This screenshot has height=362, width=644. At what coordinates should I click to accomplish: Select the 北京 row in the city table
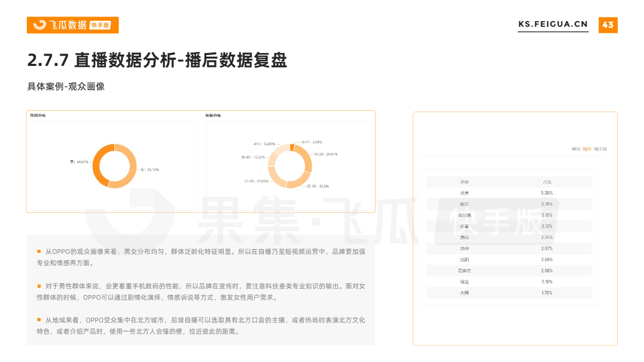pos(509,193)
